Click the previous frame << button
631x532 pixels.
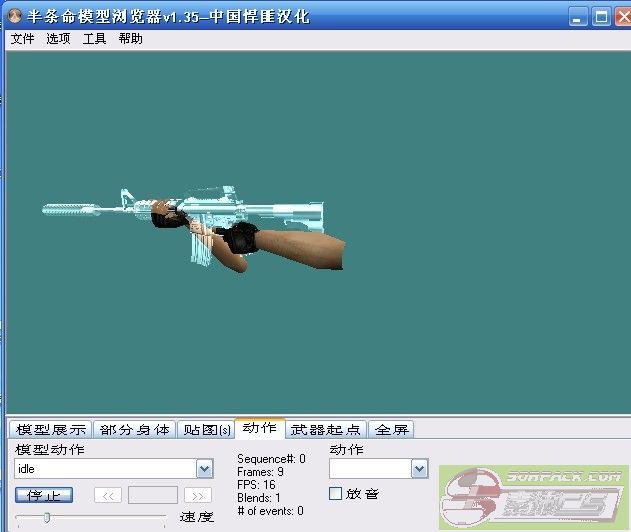pos(108,495)
